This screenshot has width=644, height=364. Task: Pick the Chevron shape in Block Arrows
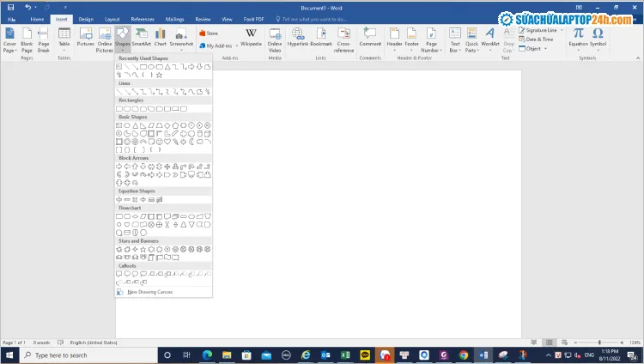point(175,175)
